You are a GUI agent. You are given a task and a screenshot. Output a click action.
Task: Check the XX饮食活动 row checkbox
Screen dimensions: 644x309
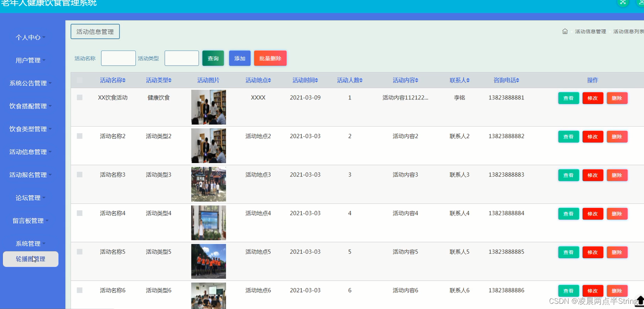point(79,97)
